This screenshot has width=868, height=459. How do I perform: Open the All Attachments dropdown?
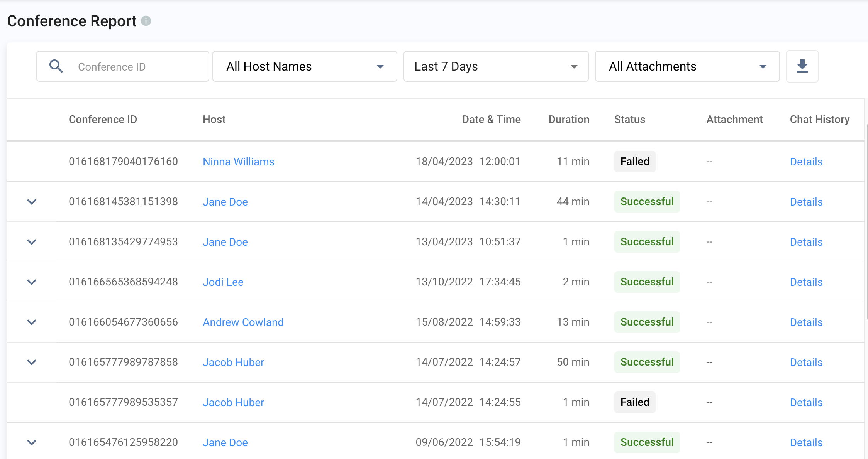[x=687, y=66]
